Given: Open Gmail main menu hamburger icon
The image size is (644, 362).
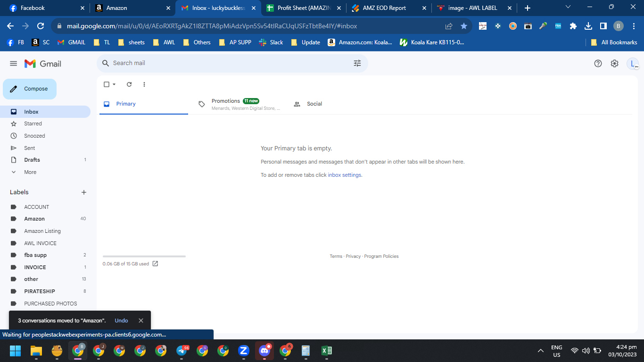Looking at the screenshot, I should pyautogui.click(x=13, y=64).
